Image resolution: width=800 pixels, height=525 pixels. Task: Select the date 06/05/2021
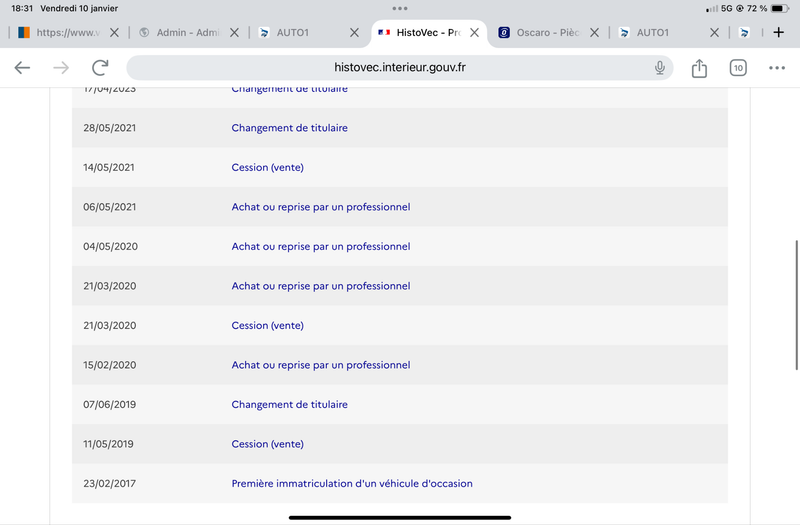(x=110, y=207)
